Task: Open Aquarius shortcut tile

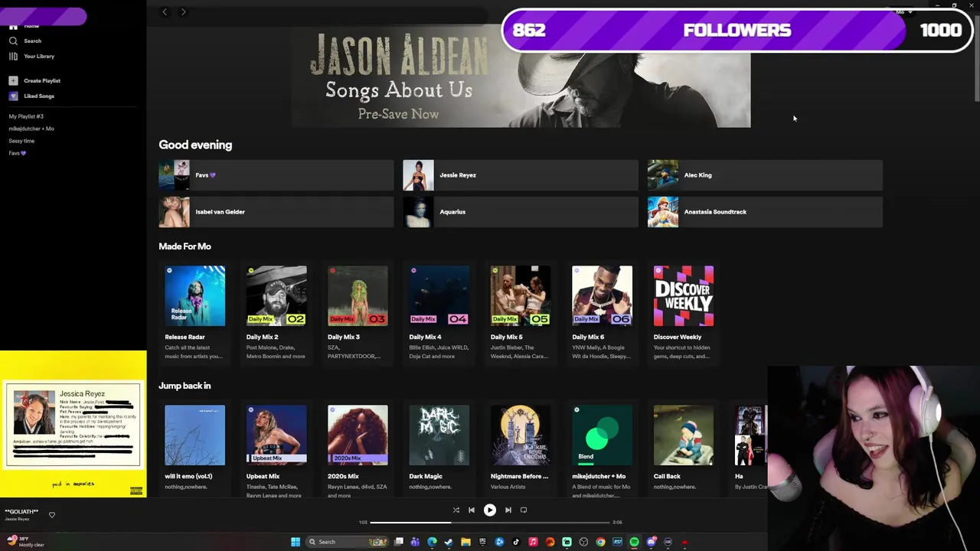Action: [x=520, y=212]
